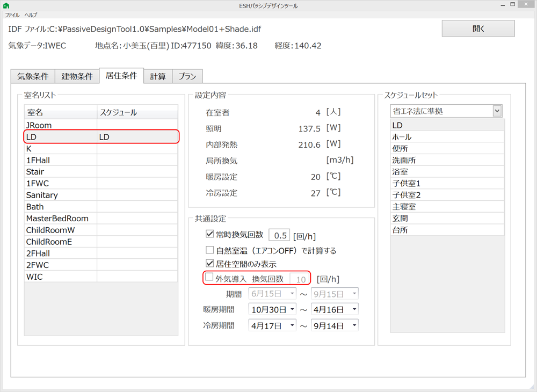Select the 1FWC room row
Image resolution: width=537 pixels, height=392 pixels.
point(101,184)
